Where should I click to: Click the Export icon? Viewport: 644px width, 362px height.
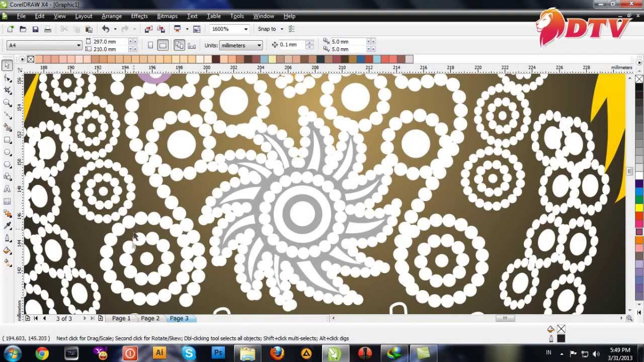click(161, 29)
